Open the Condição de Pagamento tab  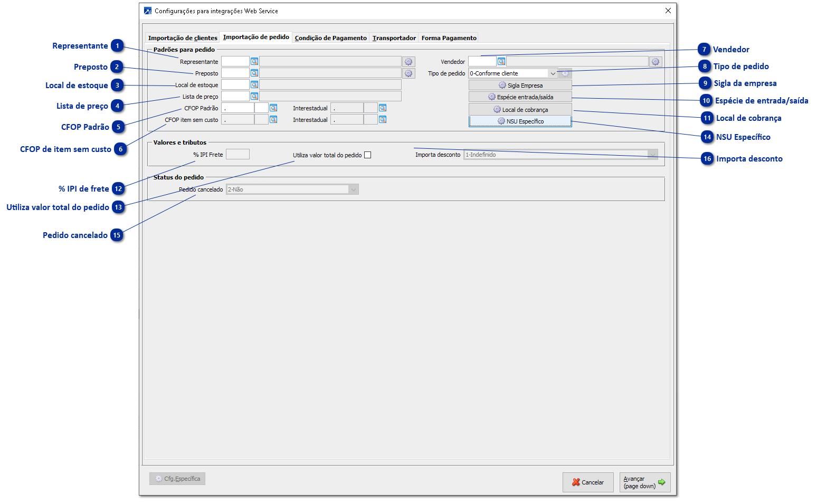coord(331,38)
